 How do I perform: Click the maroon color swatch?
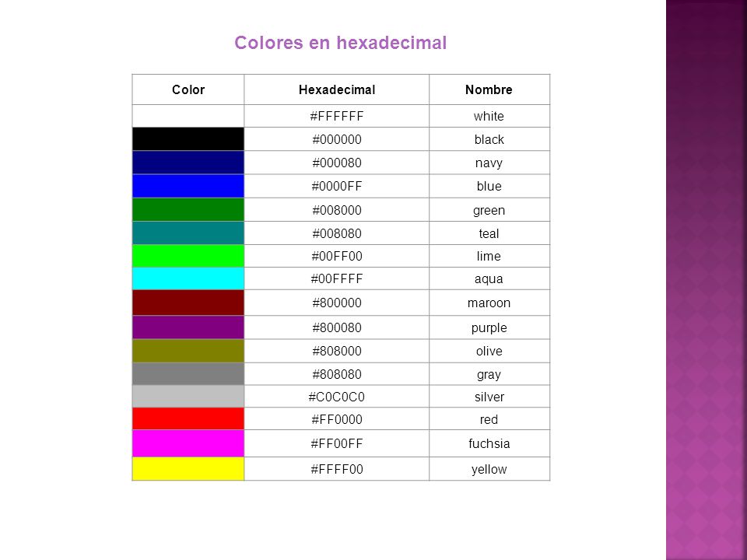point(188,303)
